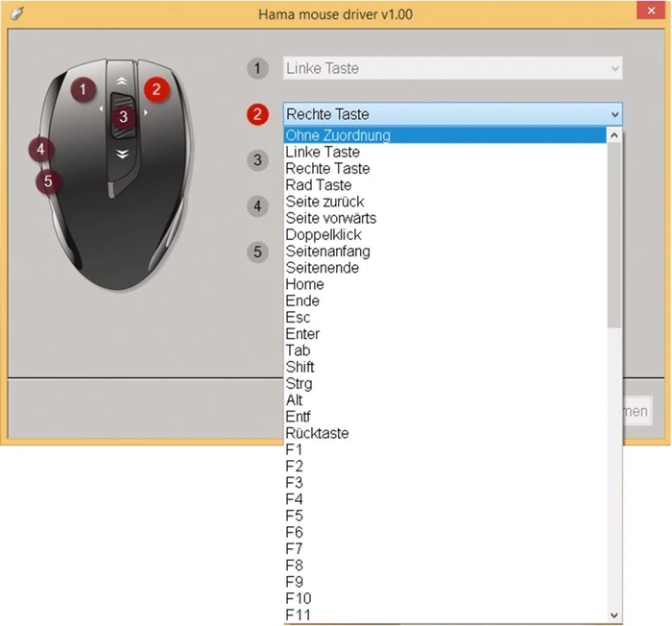Pick 'Seitenende' from the list

tap(444, 268)
